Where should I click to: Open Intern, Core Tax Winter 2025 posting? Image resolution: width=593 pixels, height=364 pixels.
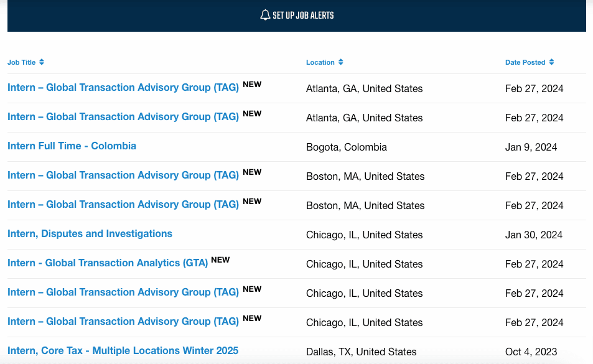click(x=123, y=351)
